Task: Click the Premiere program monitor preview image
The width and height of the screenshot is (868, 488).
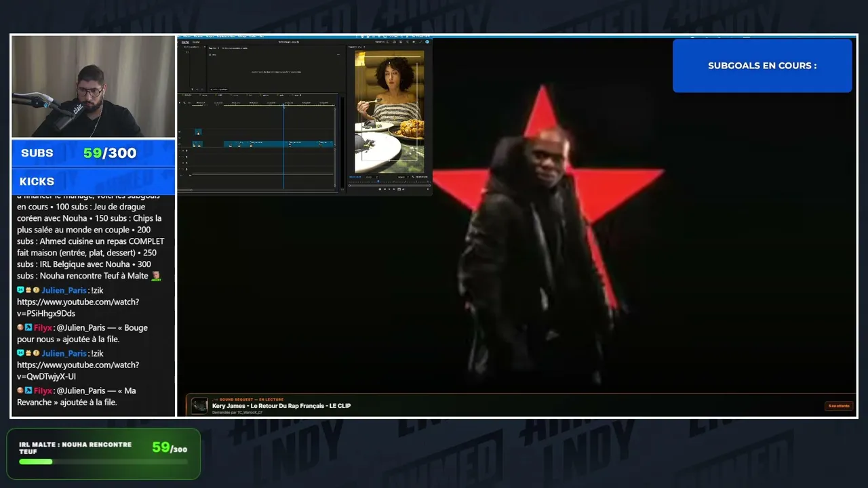Action: click(x=389, y=112)
